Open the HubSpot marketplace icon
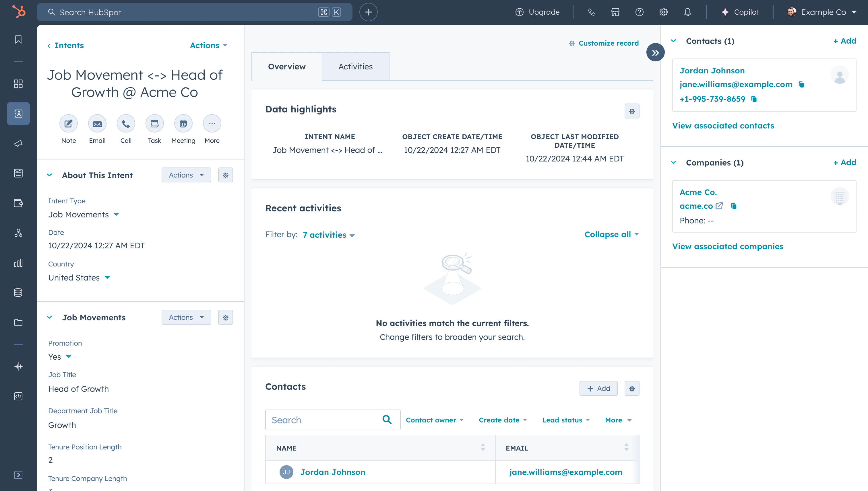 point(615,12)
